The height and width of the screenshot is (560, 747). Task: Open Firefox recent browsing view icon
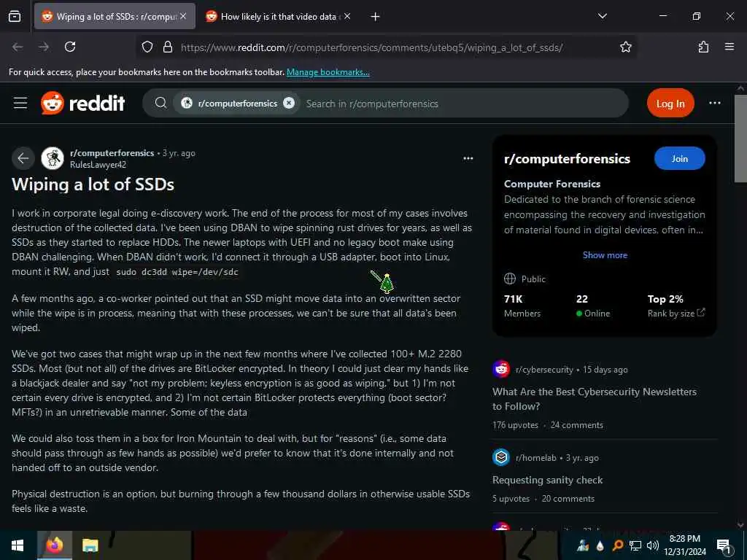tap(15, 17)
